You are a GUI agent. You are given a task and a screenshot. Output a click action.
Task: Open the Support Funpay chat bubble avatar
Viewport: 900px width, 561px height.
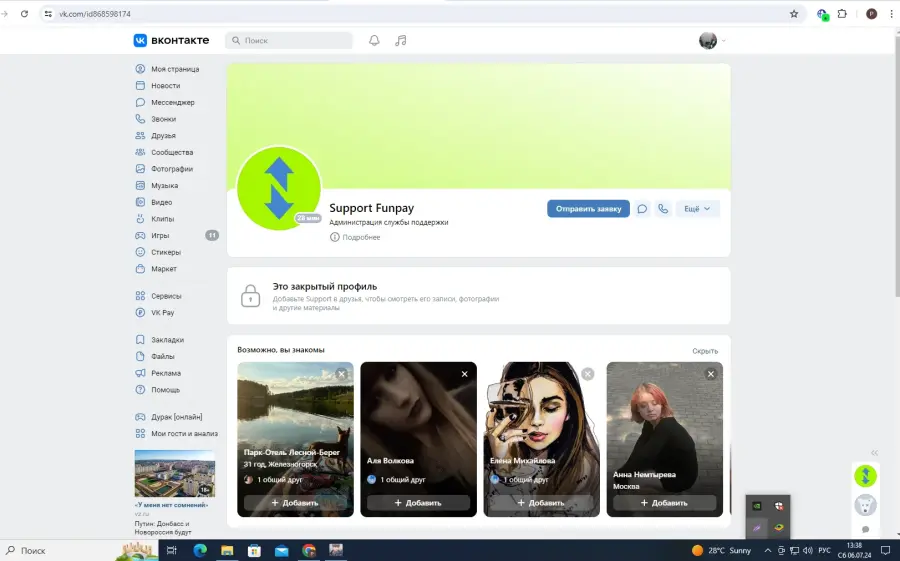[866, 476]
